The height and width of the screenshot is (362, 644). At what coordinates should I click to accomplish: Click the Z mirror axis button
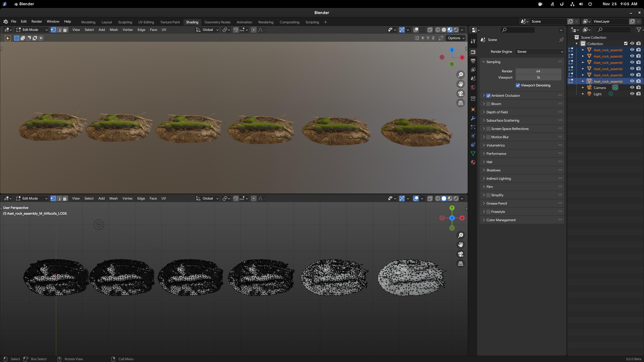coord(433,38)
